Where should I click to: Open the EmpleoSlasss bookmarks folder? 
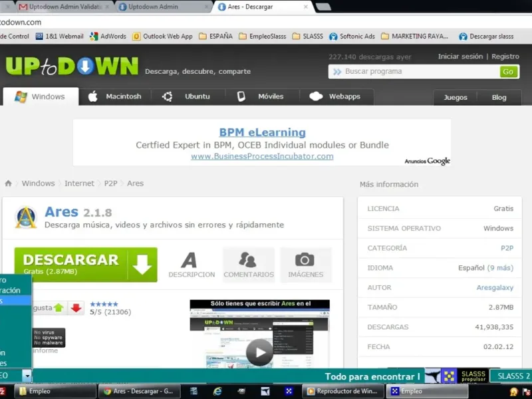(262, 37)
